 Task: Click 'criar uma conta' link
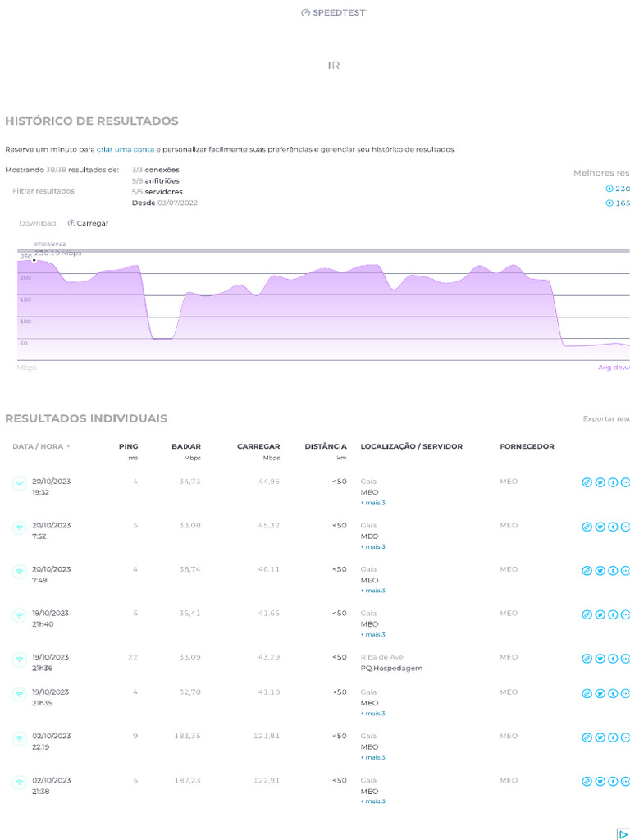[126, 149]
